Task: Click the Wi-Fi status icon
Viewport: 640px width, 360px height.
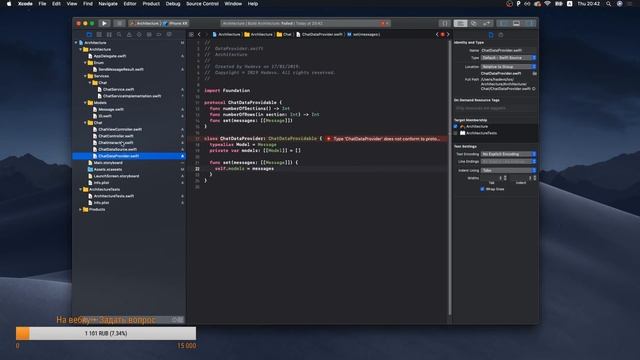Action: click(x=547, y=4)
